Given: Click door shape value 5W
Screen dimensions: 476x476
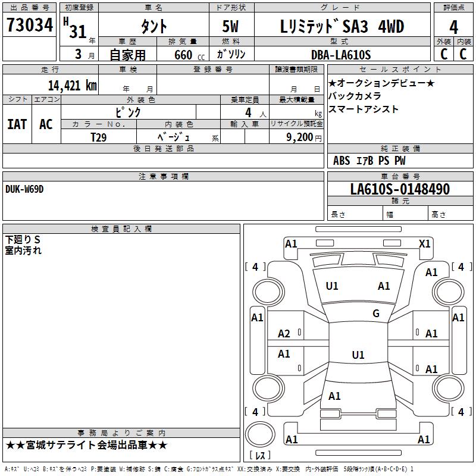Looking at the screenshot, I should (x=230, y=26).
